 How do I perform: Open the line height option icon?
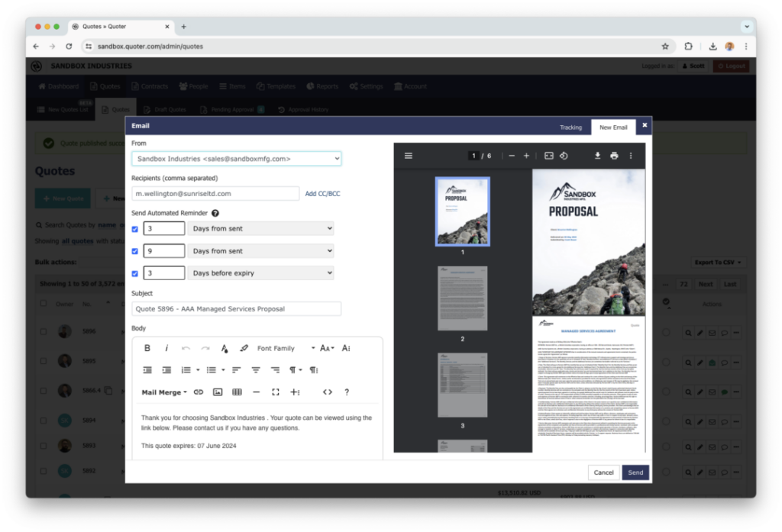346,348
